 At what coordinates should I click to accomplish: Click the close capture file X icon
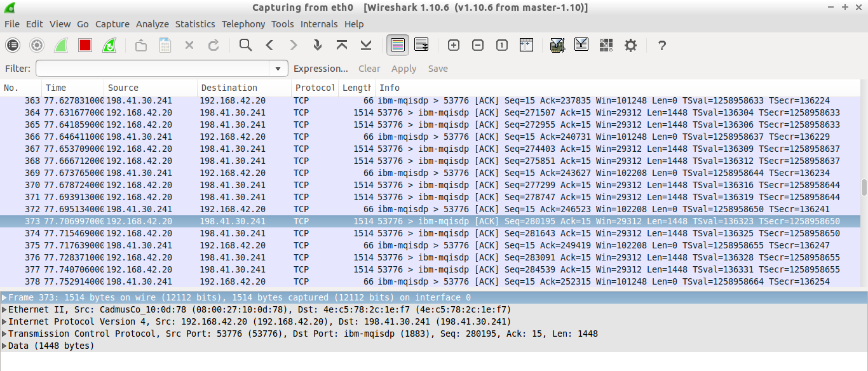tap(189, 45)
